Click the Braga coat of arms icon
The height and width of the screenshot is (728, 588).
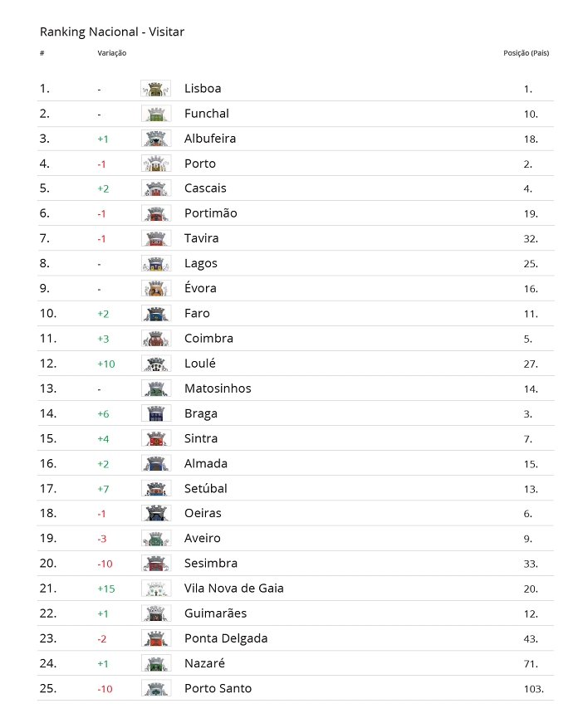(155, 413)
